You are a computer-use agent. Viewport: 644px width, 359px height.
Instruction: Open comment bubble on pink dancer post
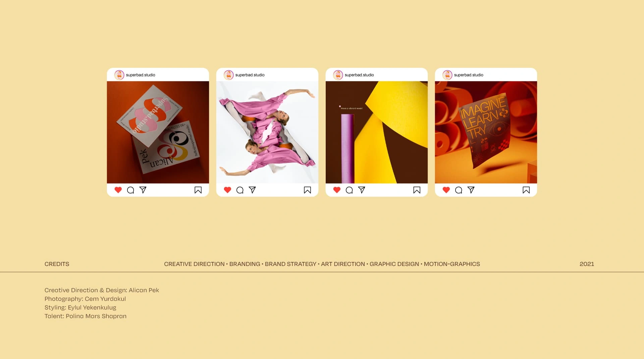point(240,190)
